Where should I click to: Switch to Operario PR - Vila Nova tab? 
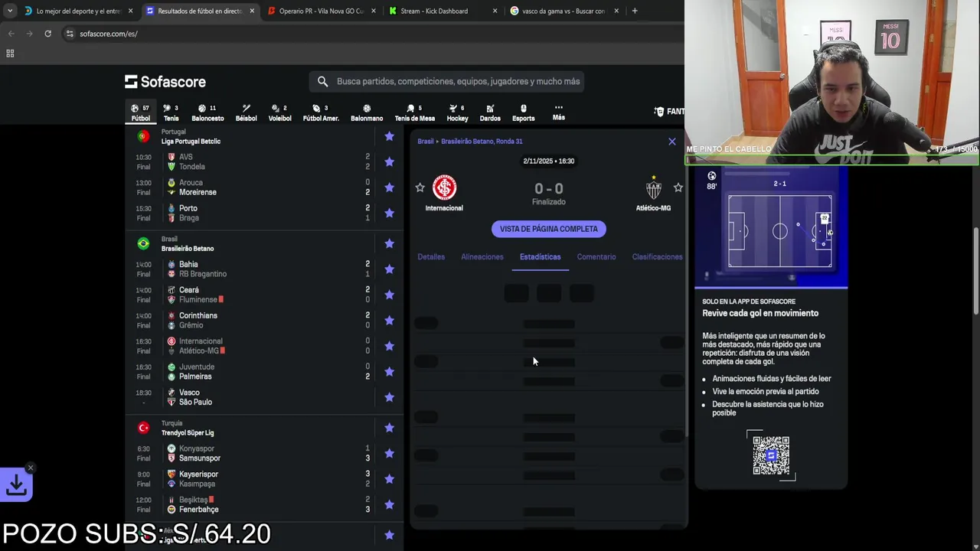(321, 11)
